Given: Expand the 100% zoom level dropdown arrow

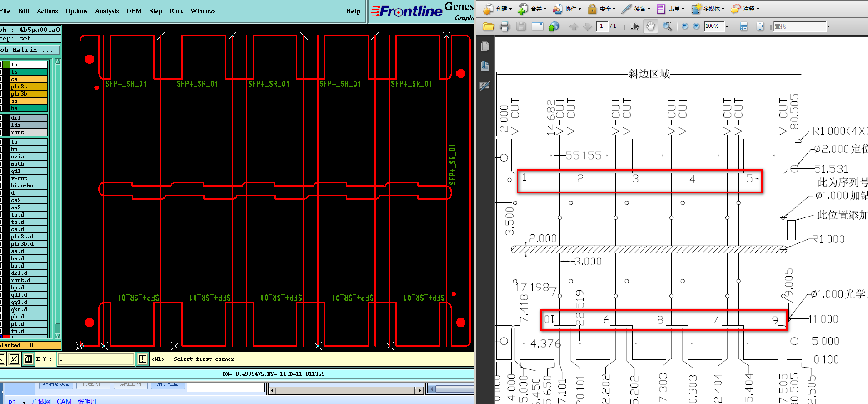Looking at the screenshot, I should click(727, 26).
